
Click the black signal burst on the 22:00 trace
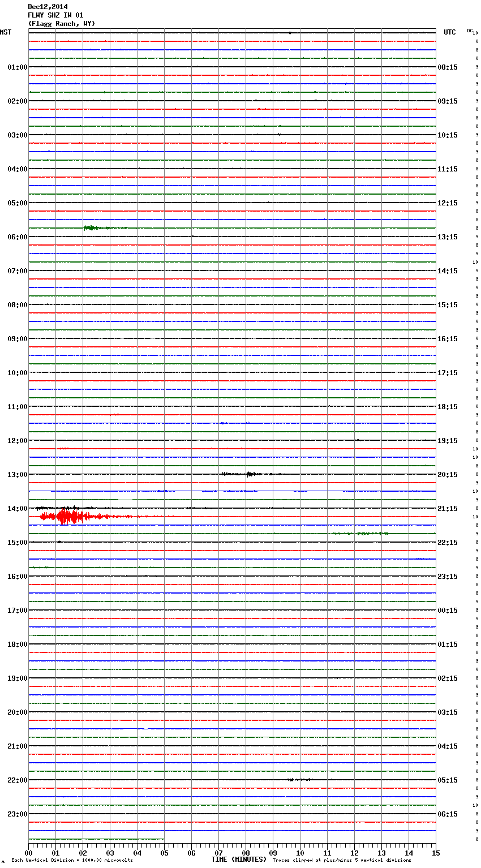pos(299,780)
